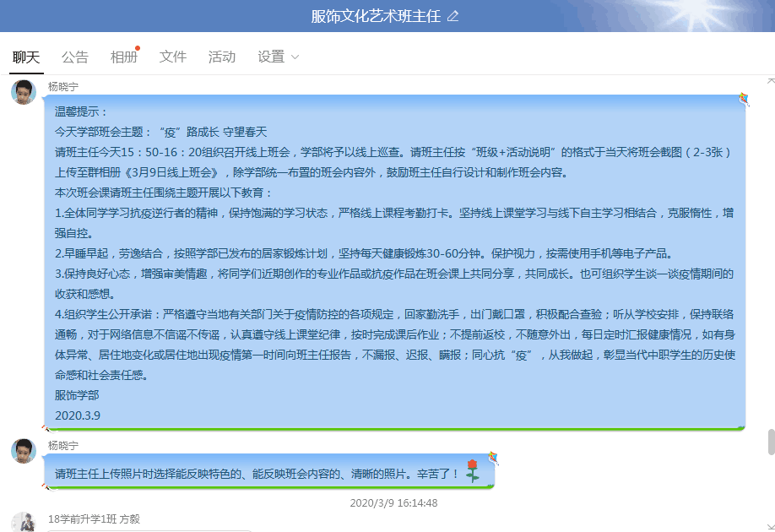The width and height of the screenshot is (775, 532).
Task: Click the timestamp 2020/3/9 16:14:48
Action: pos(393,502)
